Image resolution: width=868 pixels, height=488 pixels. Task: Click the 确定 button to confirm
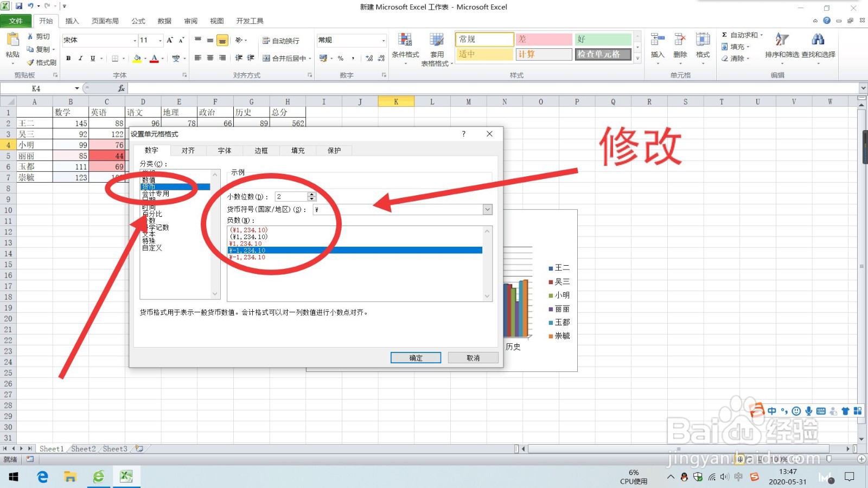pos(415,357)
